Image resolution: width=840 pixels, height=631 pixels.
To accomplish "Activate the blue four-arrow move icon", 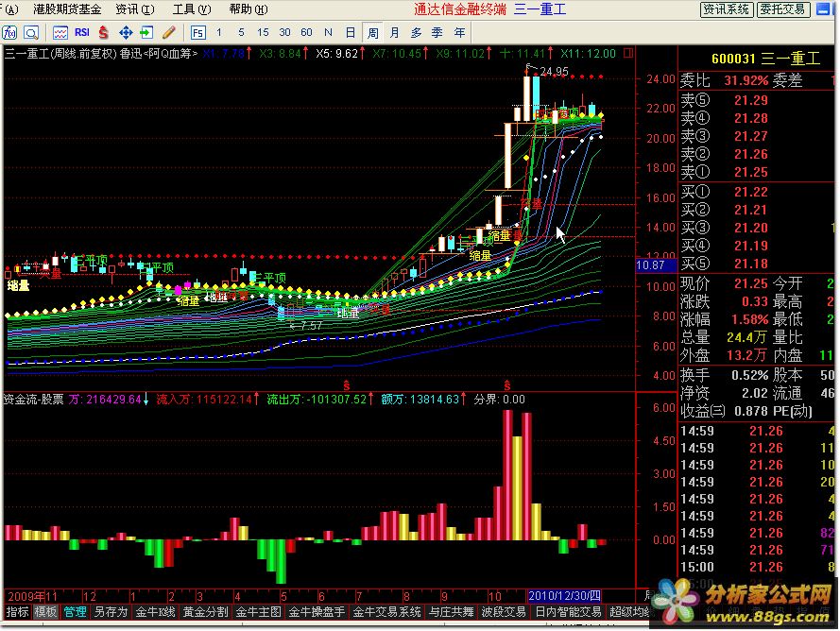I will [126, 33].
